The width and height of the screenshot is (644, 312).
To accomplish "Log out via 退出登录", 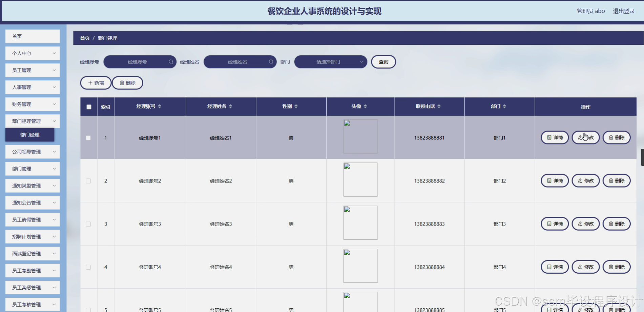I will tap(624, 11).
